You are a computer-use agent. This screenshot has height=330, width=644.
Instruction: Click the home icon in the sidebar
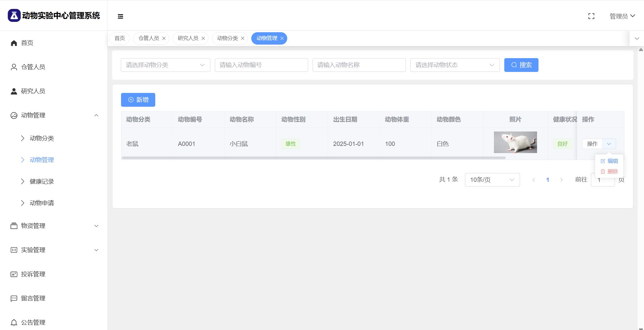click(x=14, y=43)
